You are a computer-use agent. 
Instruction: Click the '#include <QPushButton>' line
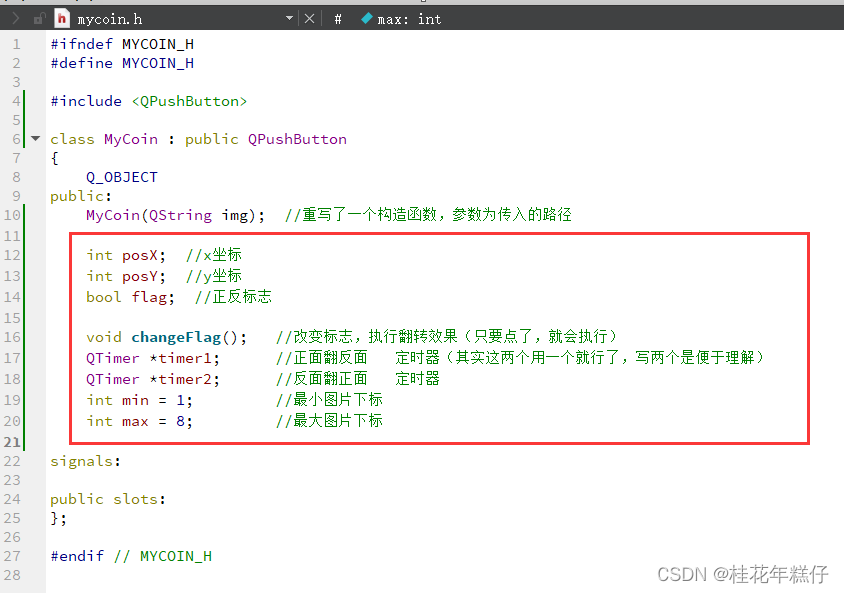pos(149,101)
